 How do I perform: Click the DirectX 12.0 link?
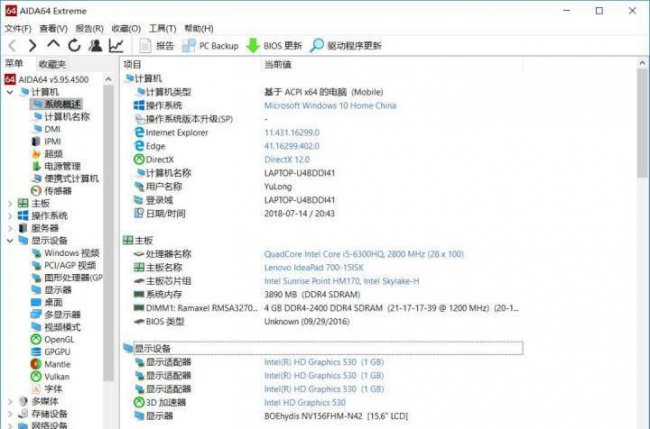pos(287,160)
